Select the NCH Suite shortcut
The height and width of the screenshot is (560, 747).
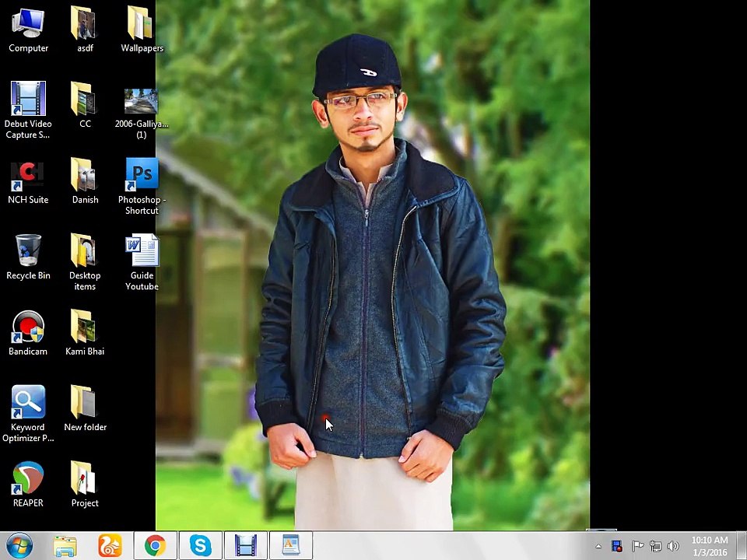point(28,181)
